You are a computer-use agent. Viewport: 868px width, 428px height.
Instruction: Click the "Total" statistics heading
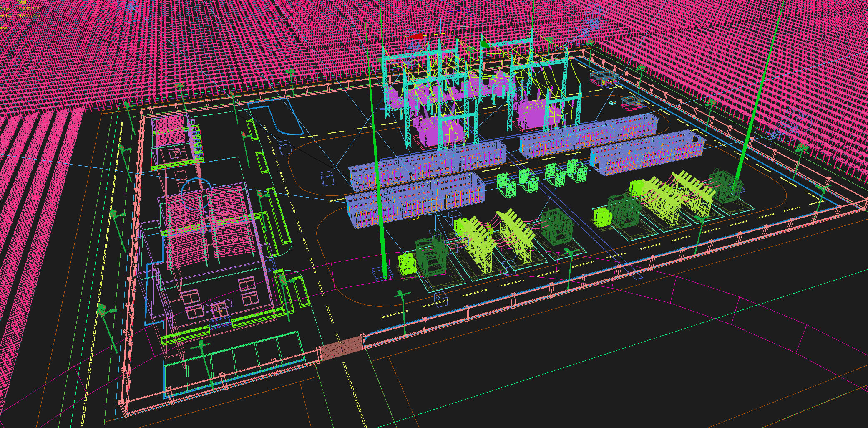21,2
